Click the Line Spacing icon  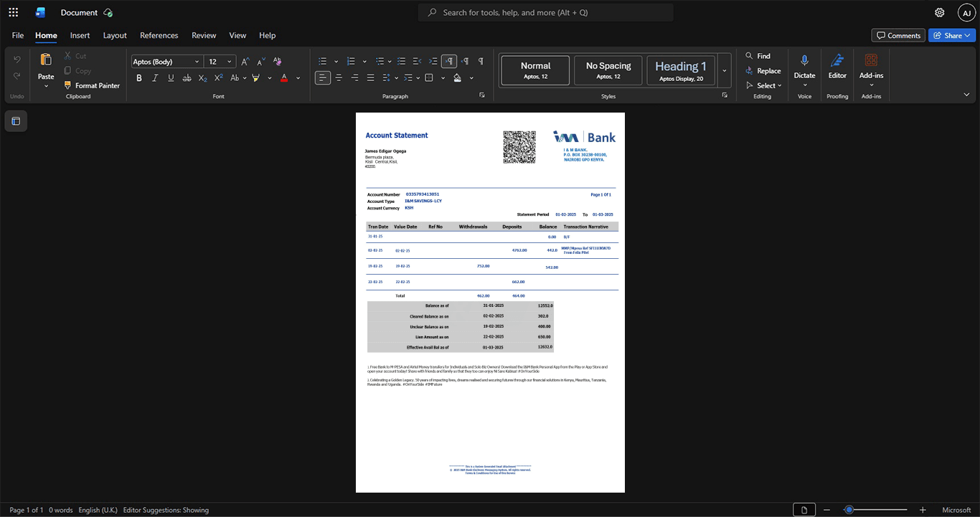click(386, 77)
